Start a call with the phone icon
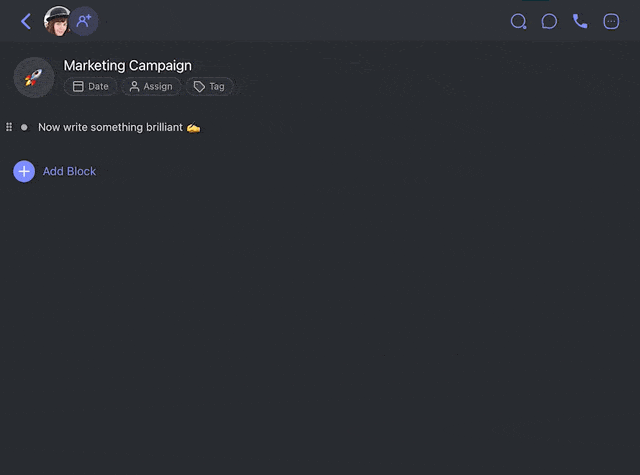 (x=580, y=21)
